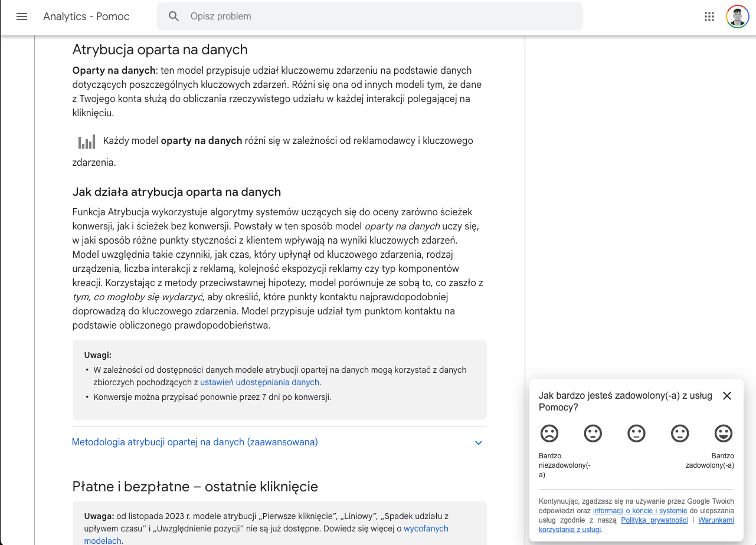Viewport: 756px width, 545px height.
Task: Click the 'Bardzo niezadowolony(-a)' label
Action: tap(565, 465)
